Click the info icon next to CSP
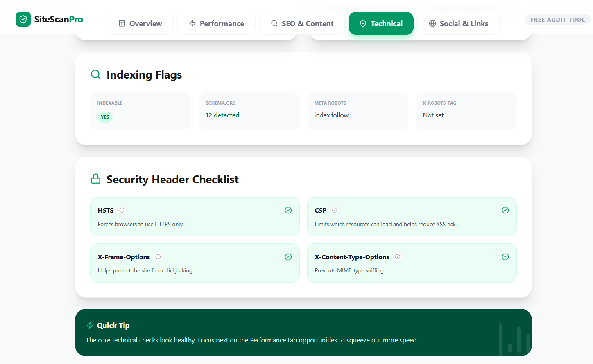 [334, 210]
